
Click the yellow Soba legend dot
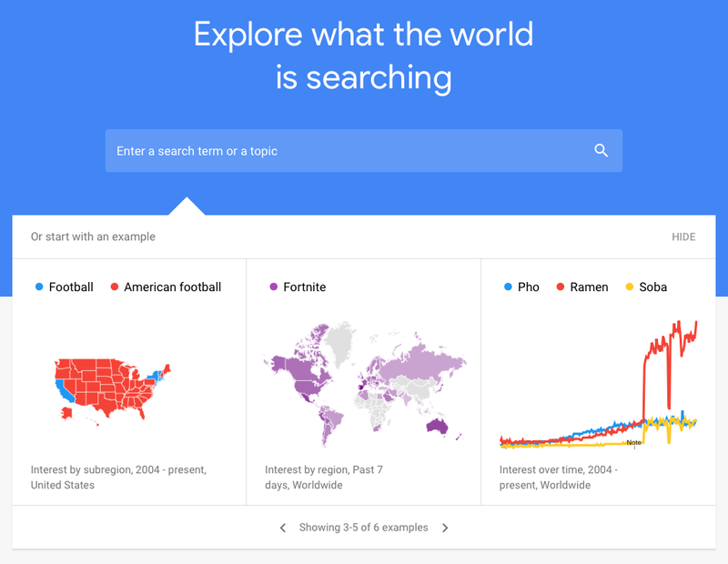tap(629, 287)
